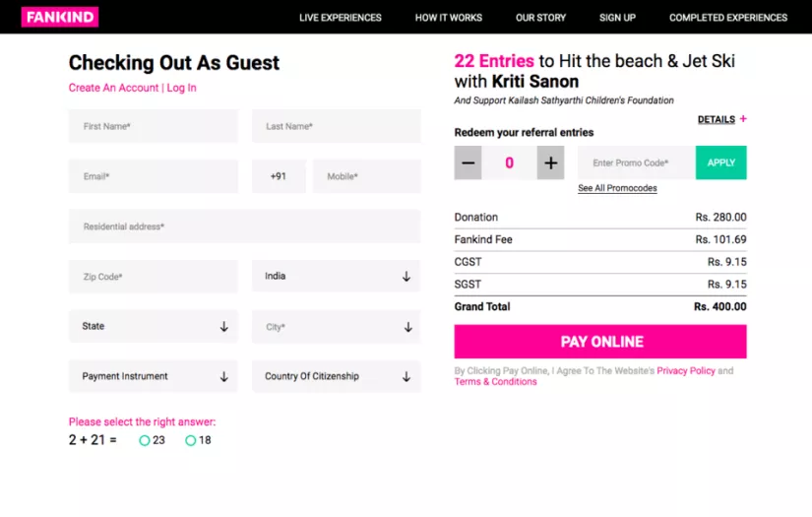Open the India country dropdown
This screenshot has height=517, width=812.
pos(336,277)
